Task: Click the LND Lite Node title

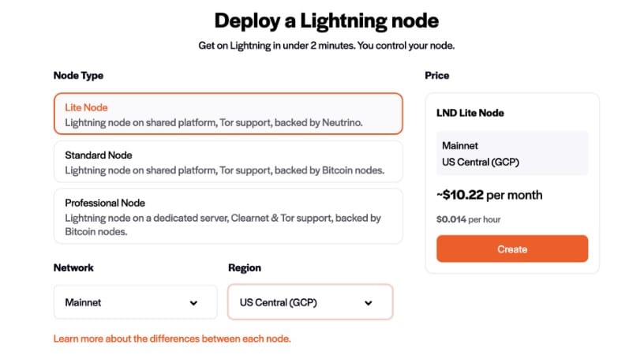Action: click(x=470, y=113)
